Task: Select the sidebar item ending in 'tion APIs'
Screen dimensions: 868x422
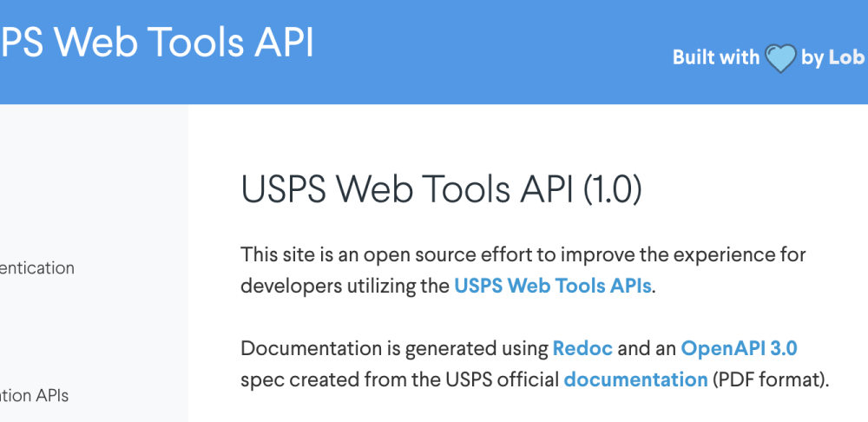Action: (35, 396)
